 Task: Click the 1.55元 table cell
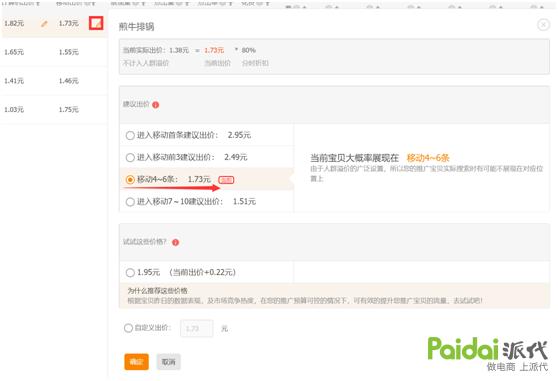click(68, 52)
